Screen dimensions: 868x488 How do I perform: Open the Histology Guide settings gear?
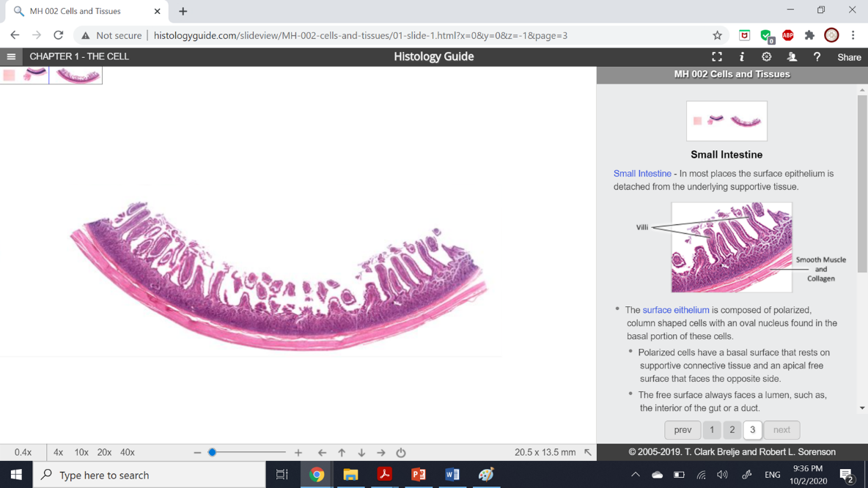(766, 57)
